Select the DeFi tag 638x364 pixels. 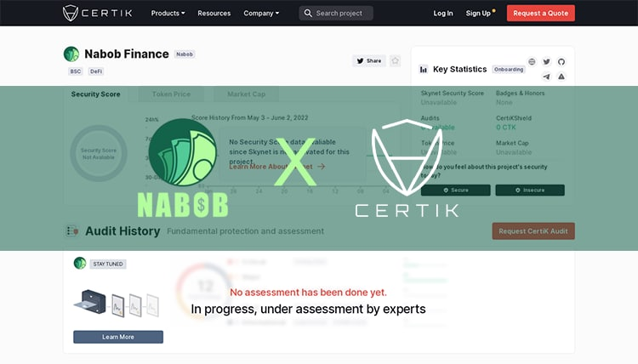click(96, 71)
